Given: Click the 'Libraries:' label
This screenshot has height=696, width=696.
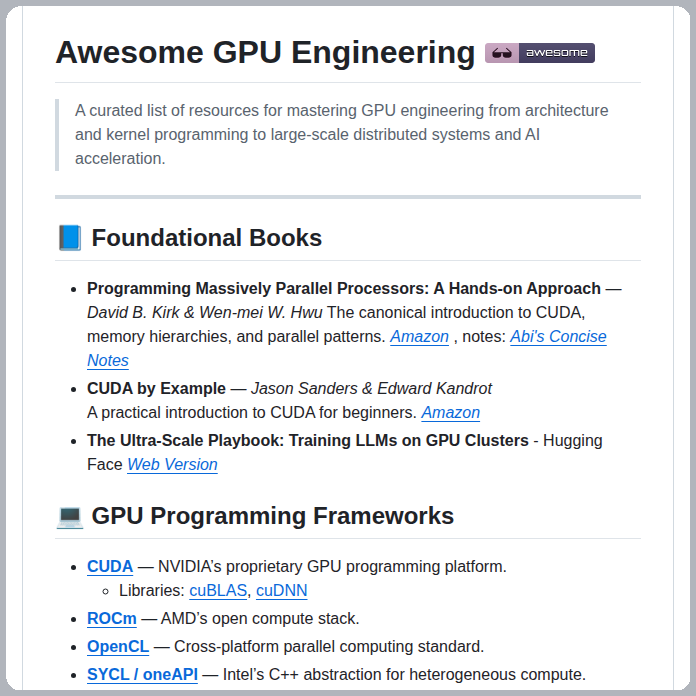Looking at the screenshot, I should (x=152, y=590).
